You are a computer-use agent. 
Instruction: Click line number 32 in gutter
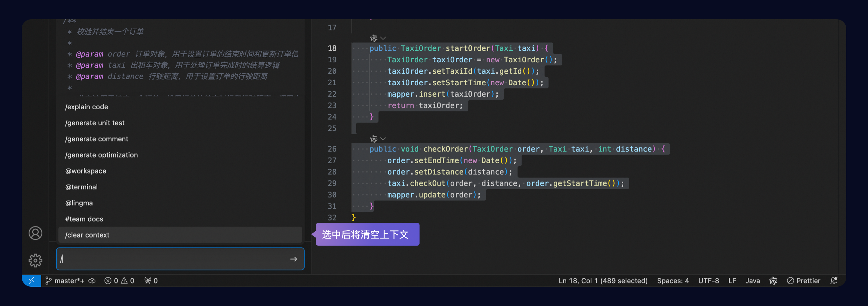click(332, 217)
